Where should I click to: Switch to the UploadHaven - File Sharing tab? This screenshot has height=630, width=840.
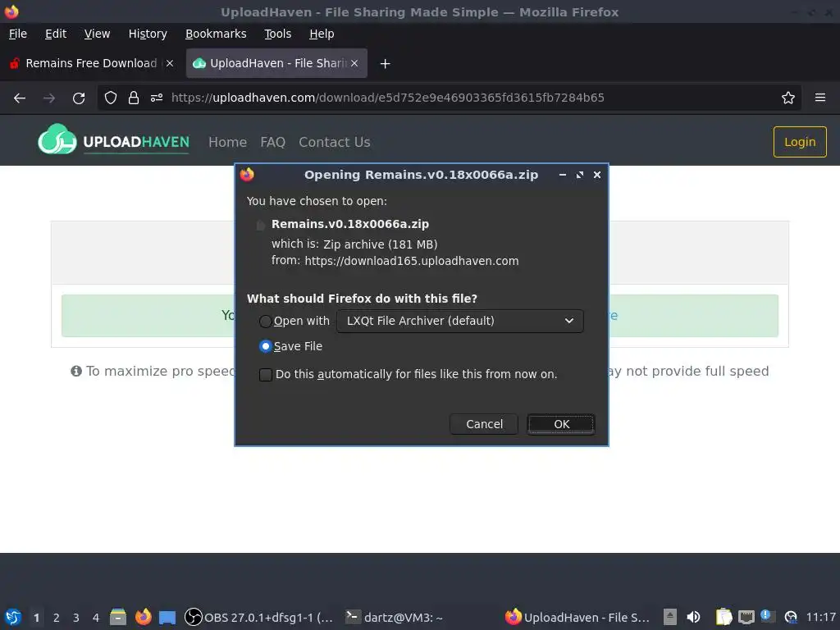[276, 63]
